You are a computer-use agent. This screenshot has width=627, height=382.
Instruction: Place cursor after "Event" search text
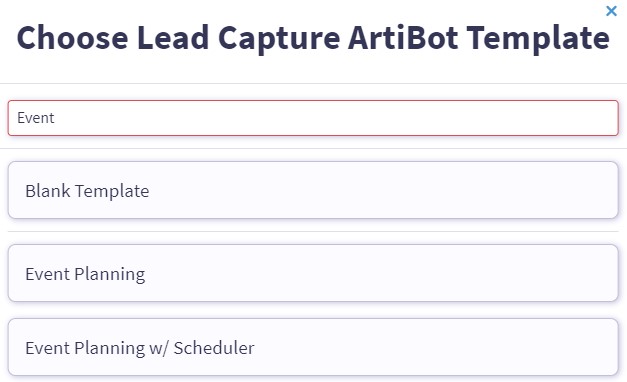[x=55, y=118]
